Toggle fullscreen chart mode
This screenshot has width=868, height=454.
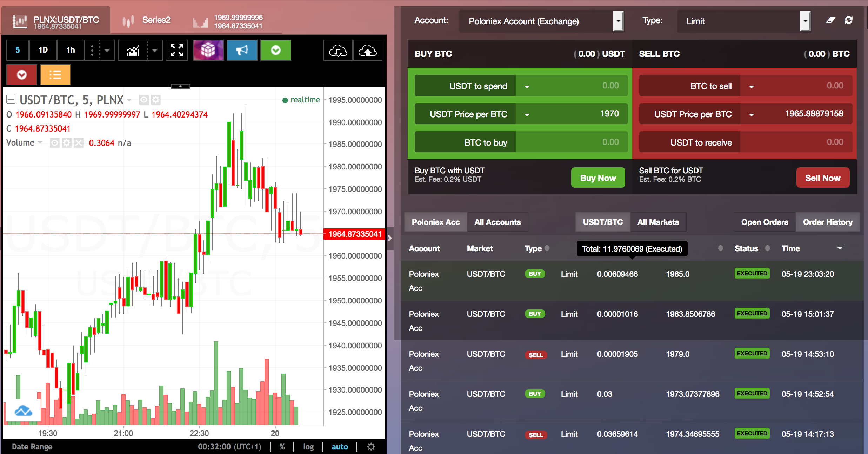tap(177, 50)
